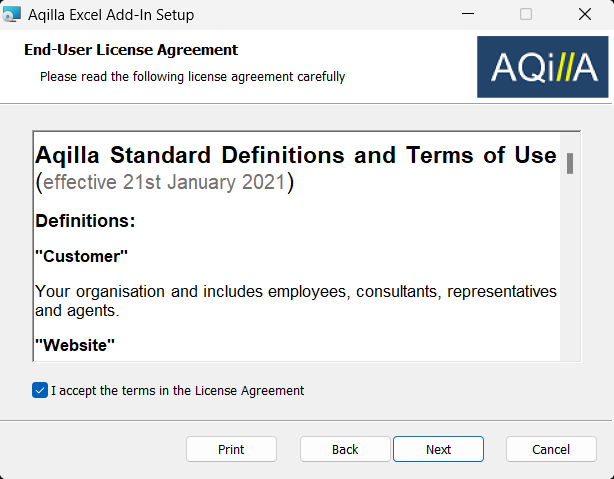
Task: Proceed with the Next button
Action: click(x=438, y=449)
